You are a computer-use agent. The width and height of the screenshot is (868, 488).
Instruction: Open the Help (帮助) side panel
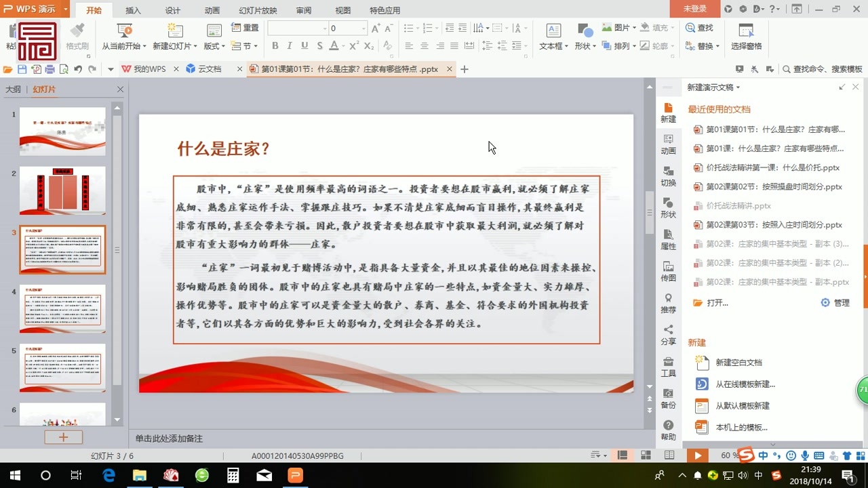pyautogui.click(x=668, y=430)
